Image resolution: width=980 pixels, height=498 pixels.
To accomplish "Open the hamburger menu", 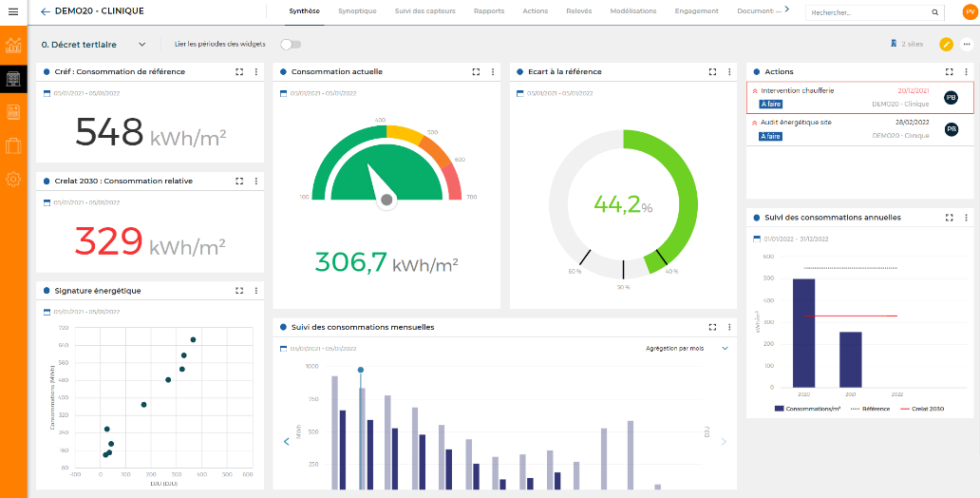I will pyautogui.click(x=13, y=11).
